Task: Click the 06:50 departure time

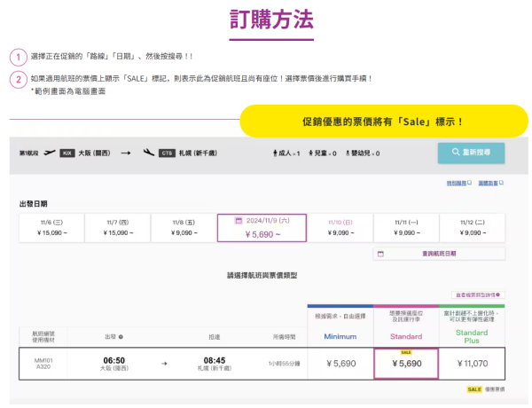Action: pyautogui.click(x=114, y=360)
